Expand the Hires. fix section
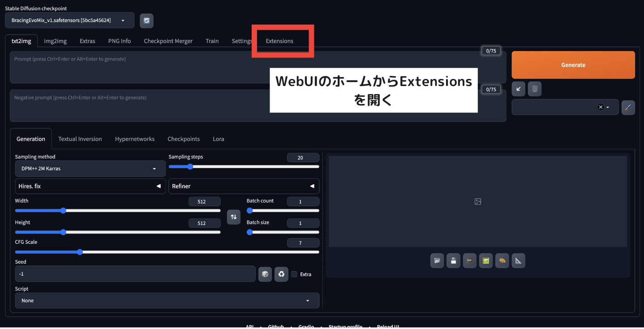644x329 pixels. pos(90,186)
